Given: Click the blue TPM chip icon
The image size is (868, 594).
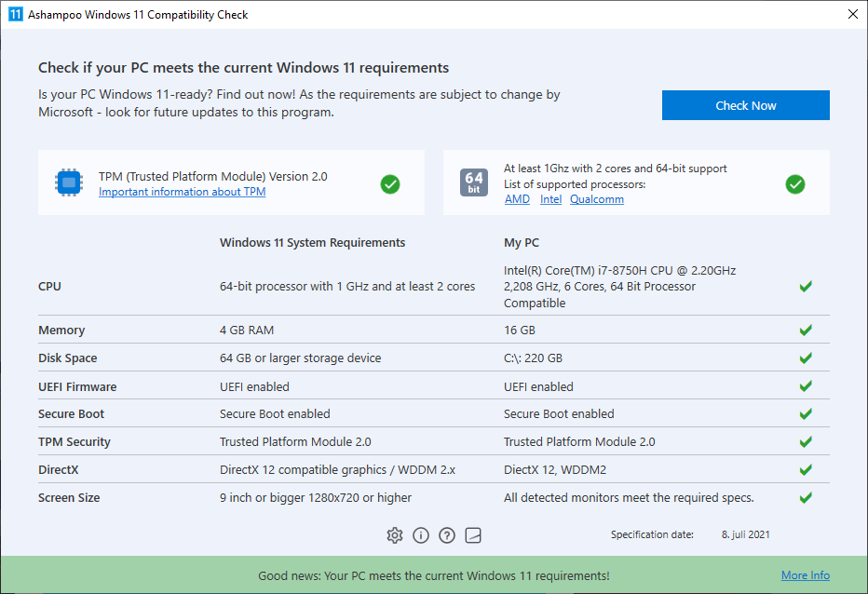Looking at the screenshot, I should [x=69, y=182].
